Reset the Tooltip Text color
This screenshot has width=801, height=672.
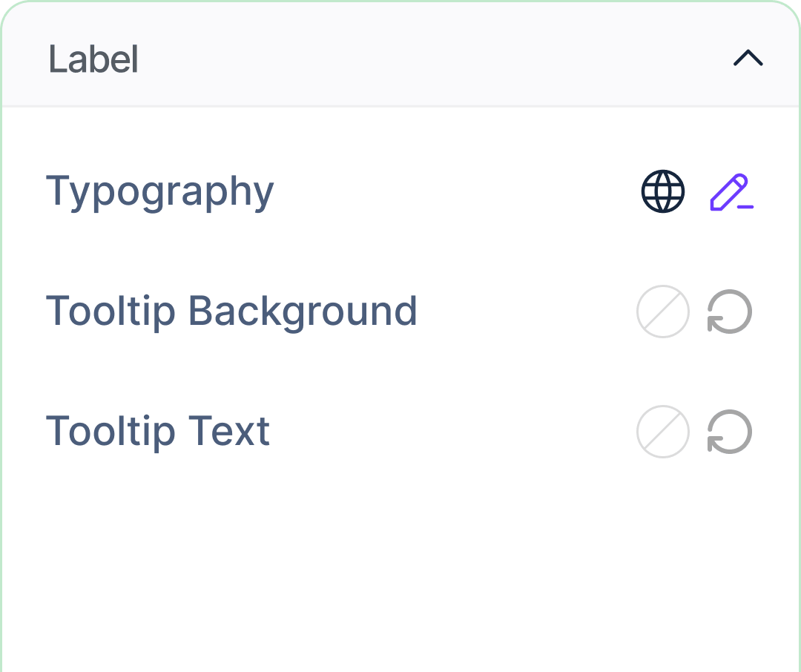[x=730, y=432]
